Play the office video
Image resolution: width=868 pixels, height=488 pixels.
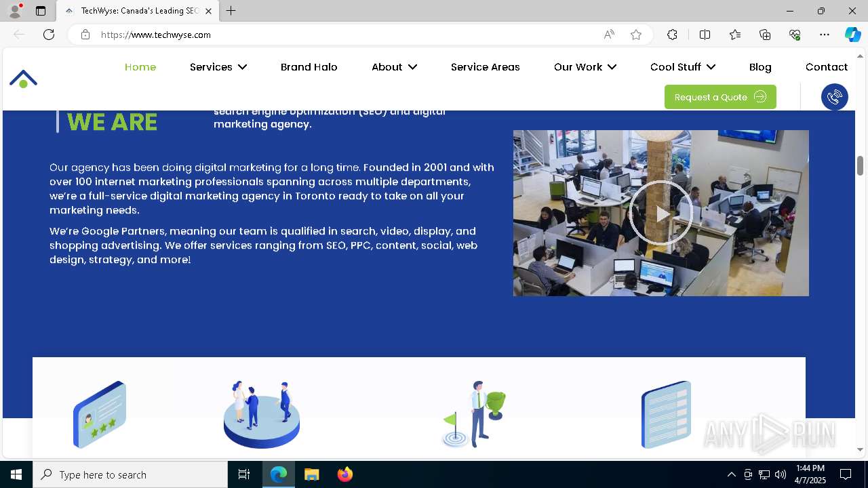(660, 213)
